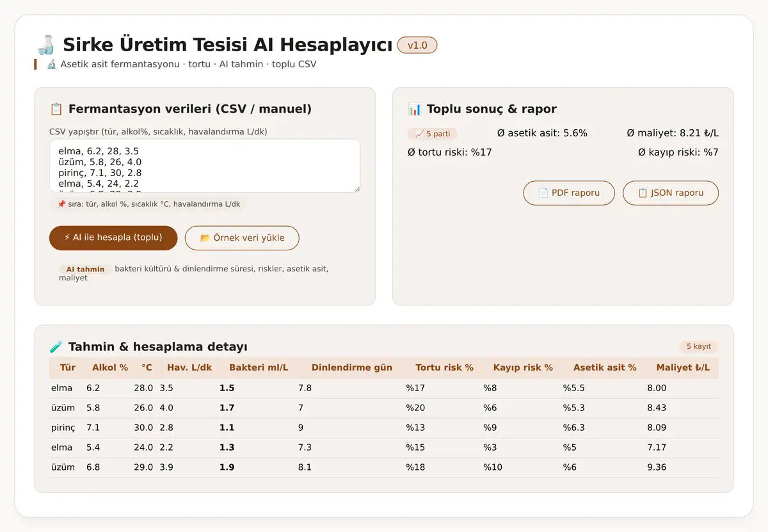Click temperature value 24.0
The height and width of the screenshot is (532, 768).
point(143,447)
